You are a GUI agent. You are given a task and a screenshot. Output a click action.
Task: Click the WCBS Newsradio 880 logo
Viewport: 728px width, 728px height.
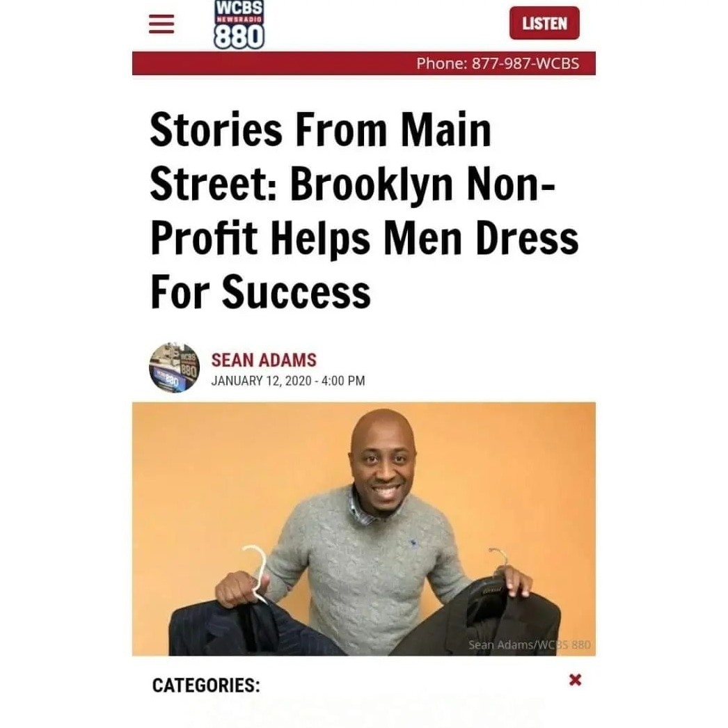tap(239, 24)
